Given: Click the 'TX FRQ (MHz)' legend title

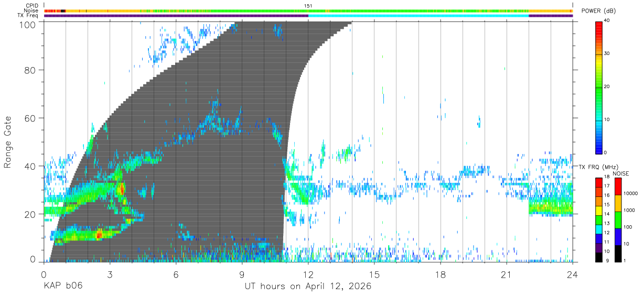Looking at the screenshot, I should coord(598,167).
